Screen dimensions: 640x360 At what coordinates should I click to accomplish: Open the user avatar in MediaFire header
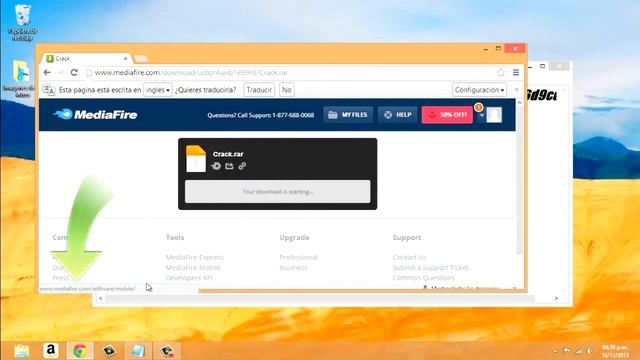point(494,115)
